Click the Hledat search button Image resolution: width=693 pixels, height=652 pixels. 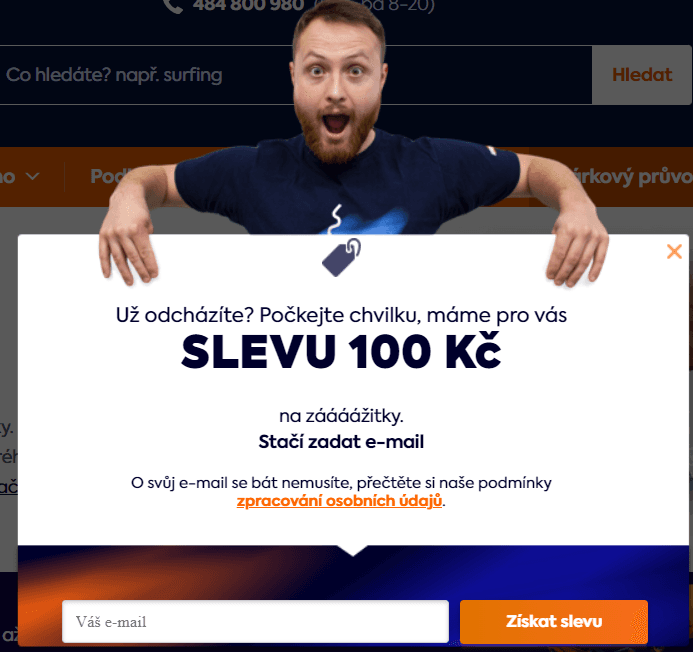point(642,75)
